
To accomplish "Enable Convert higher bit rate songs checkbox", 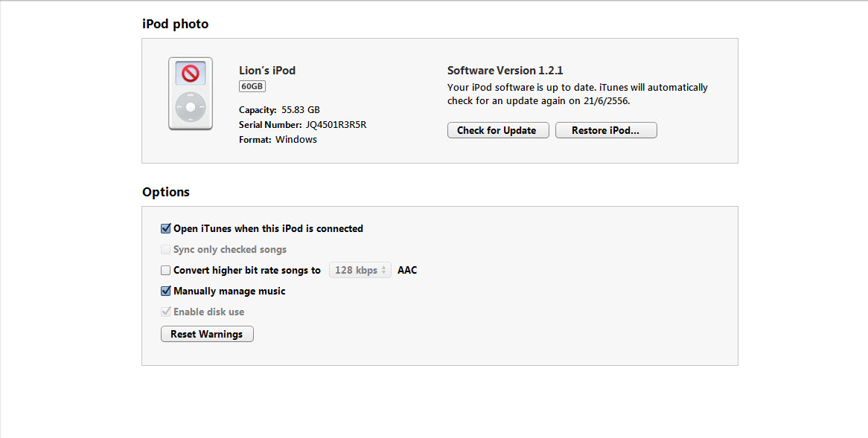I will pyautogui.click(x=166, y=271).
